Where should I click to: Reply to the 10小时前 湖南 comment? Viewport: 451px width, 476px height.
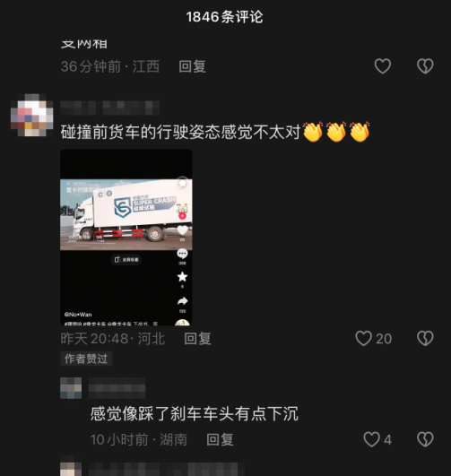(x=220, y=439)
